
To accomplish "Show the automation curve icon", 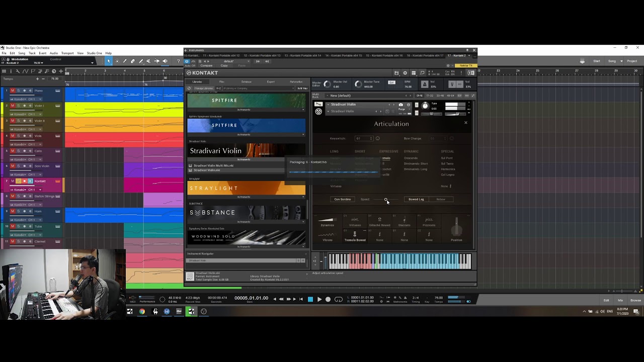I will [25, 71].
